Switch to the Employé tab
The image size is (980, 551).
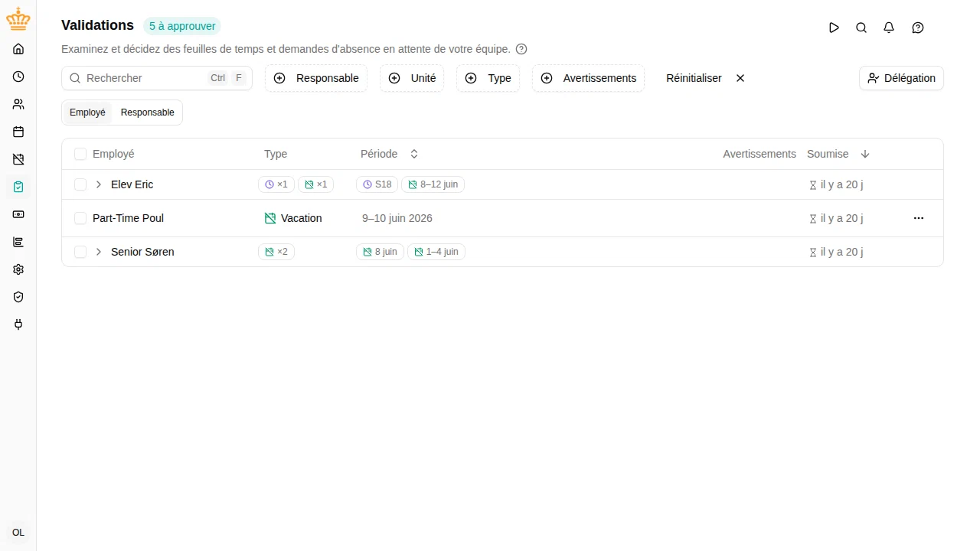87,112
